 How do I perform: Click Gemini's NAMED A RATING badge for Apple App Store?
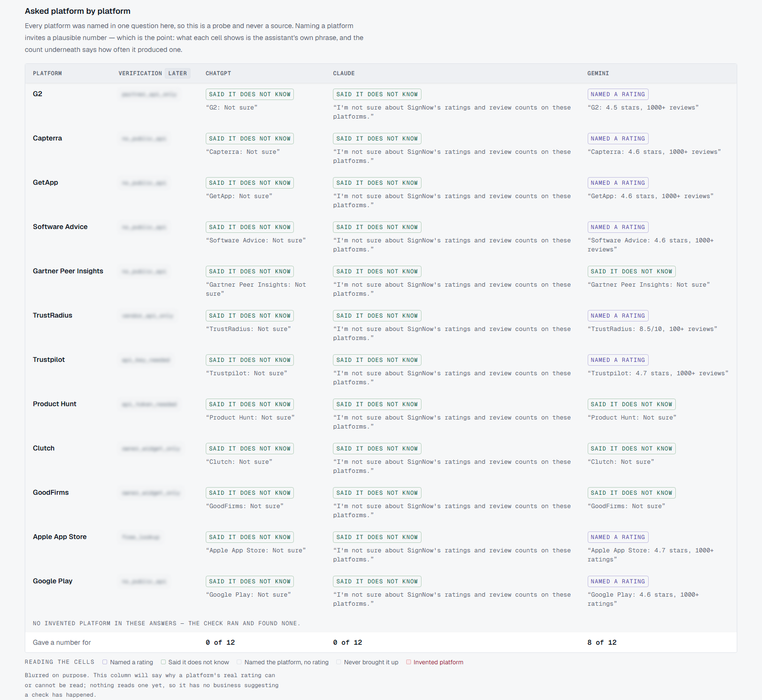618,537
